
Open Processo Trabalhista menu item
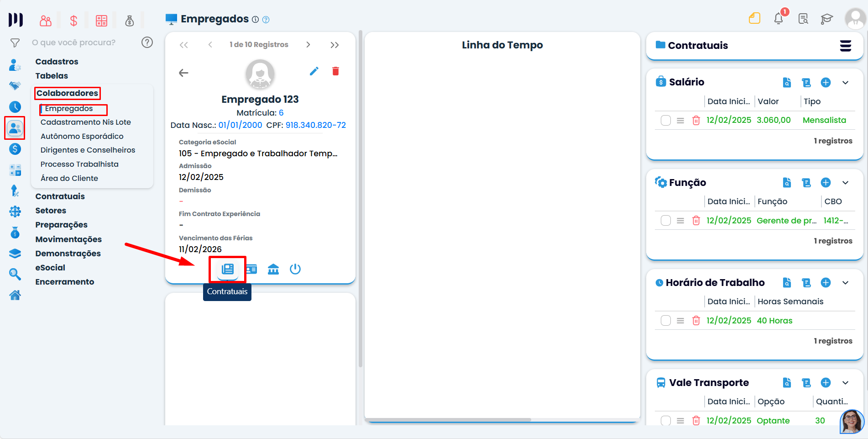tap(79, 164)
